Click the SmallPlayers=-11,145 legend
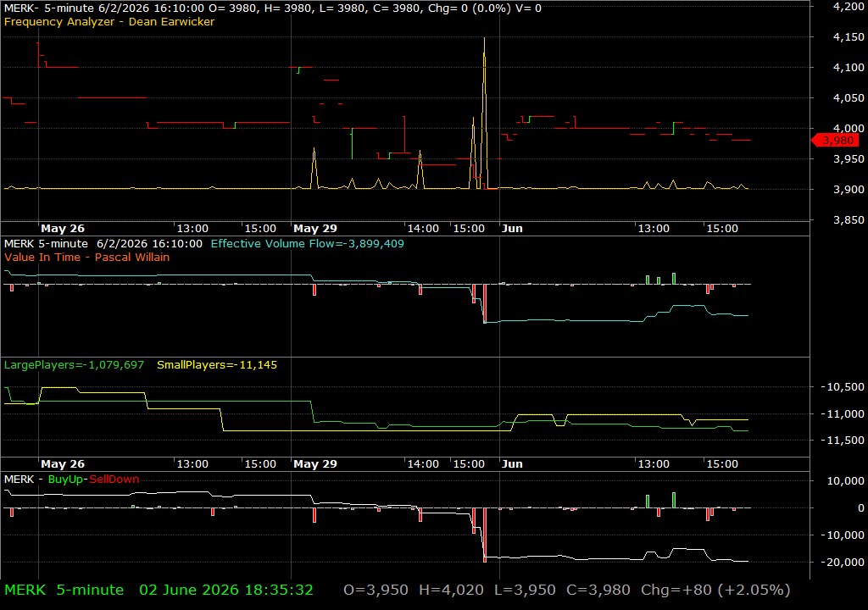The height and width of the screenshot is (610, 868). (x=217, y=365)
